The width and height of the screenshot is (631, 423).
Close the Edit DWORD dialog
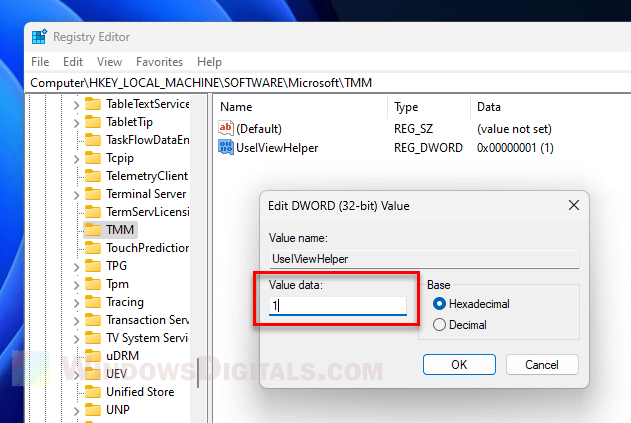pos(574,205)
